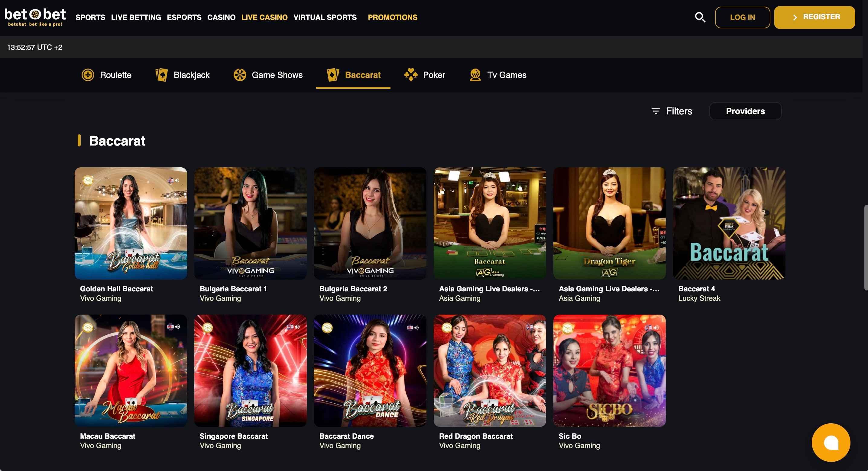Screen dimensions: 868x471
Task: Click the Poker suits icon
Action: click(x=411, y=75)
